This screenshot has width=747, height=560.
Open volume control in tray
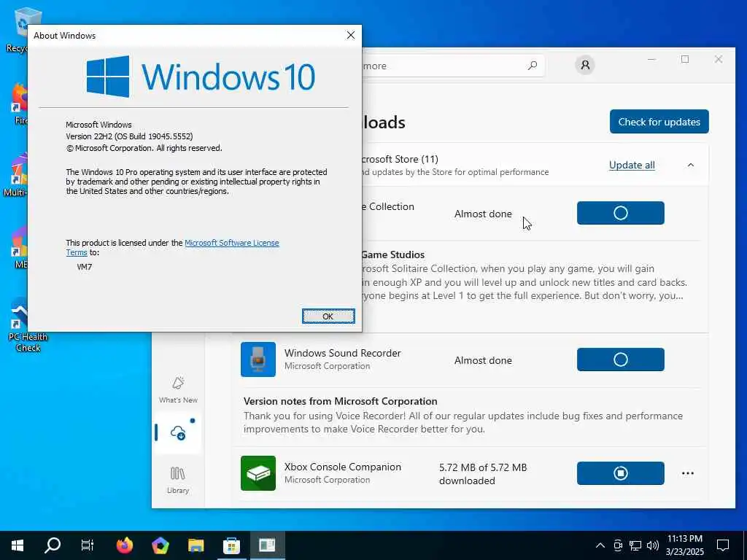click(x=653, y=545)
